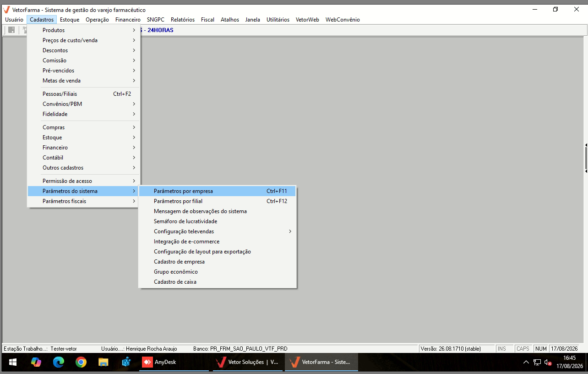
Task: Expand the Outros cadastros submenu
Action: coord(84,168)
